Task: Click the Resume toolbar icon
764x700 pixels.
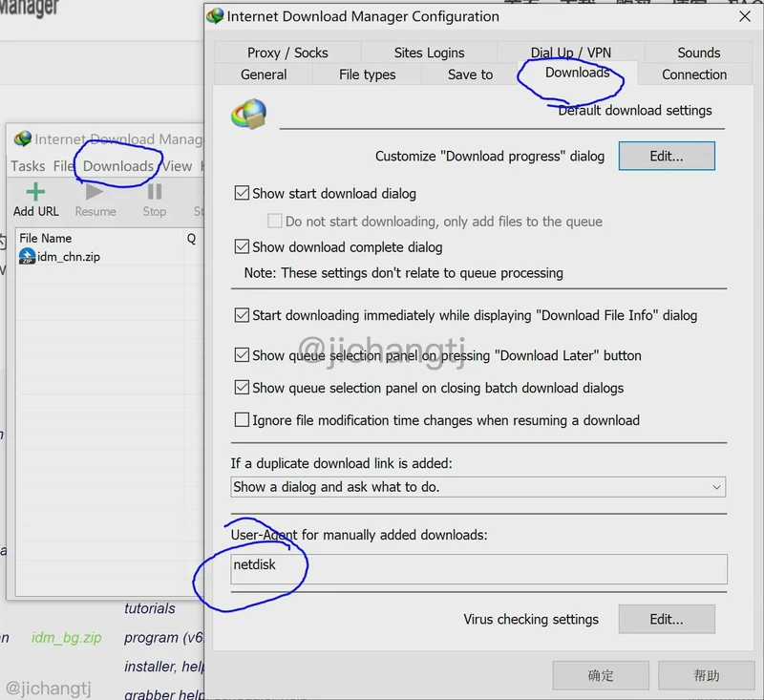Action: [x=95, y=194]
